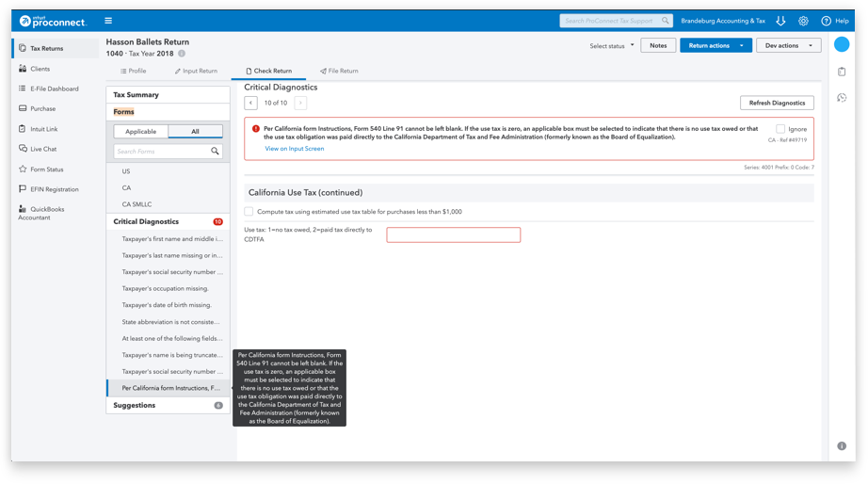This screenshot has height=484, width=868.
Task: Select the Check Return tab
Action: [x=268, y=71]
